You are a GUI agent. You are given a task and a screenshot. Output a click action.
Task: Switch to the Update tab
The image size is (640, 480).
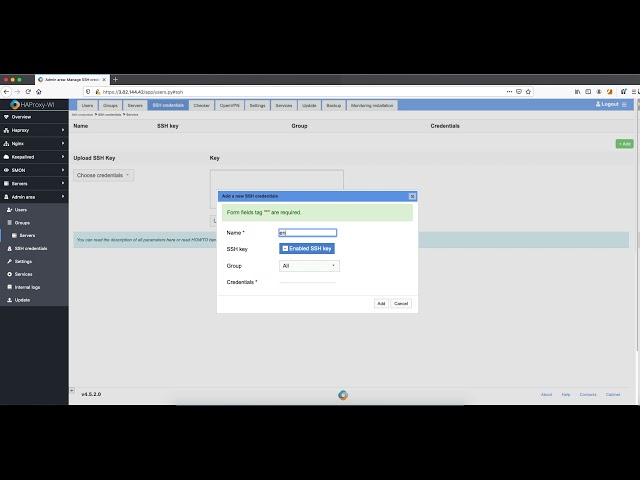(309, 106)
